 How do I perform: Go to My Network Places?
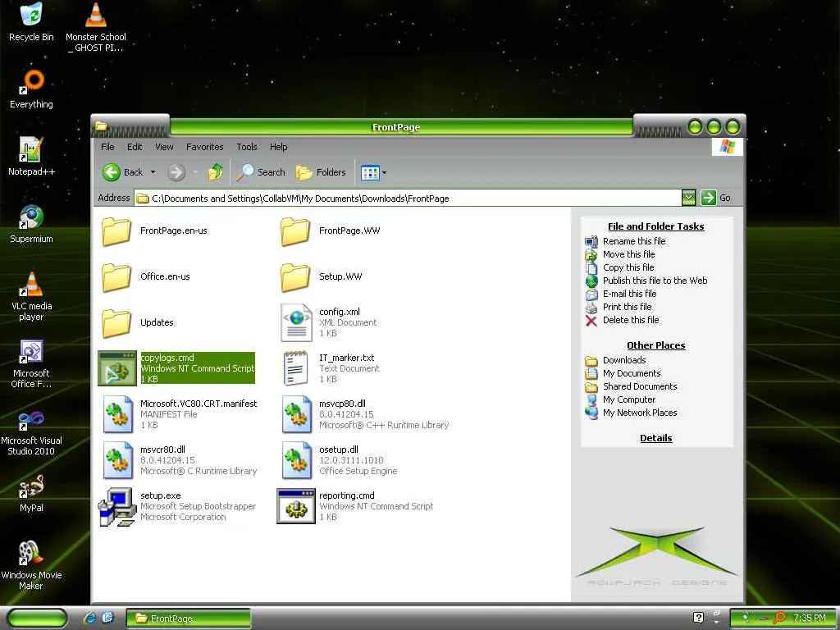point(640,413)
